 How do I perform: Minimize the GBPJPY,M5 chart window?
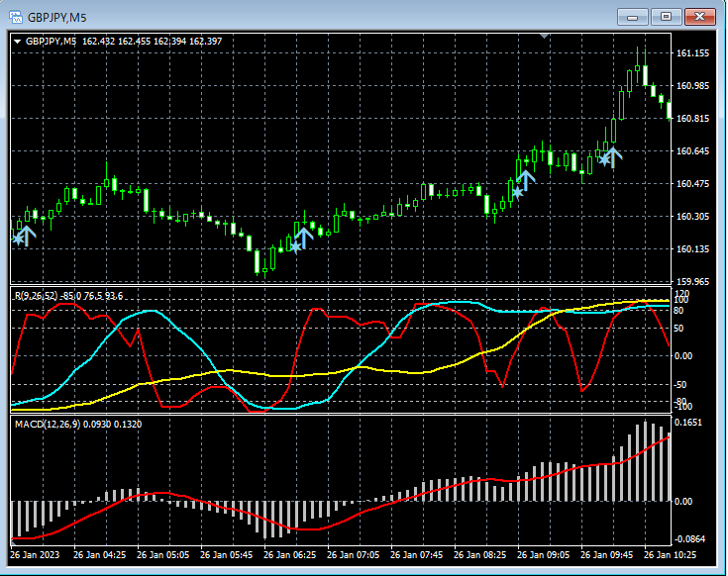pos(633,16)
